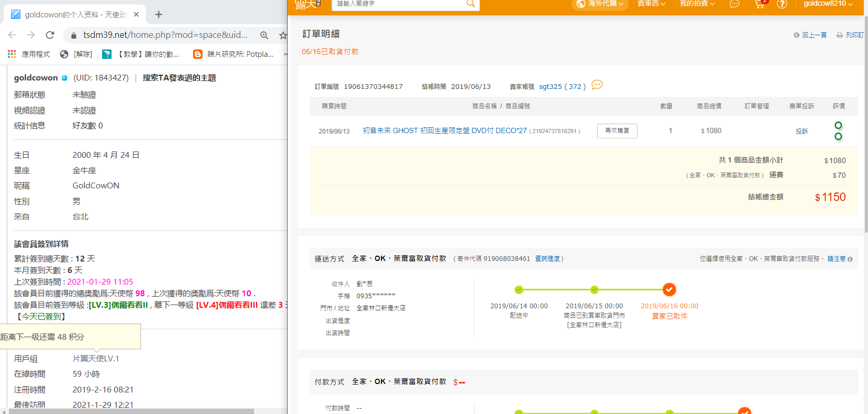The width and height of the screenshot is (868, 414).
Task: Open the 我的拍賣 menu
Action: [697, 4]
